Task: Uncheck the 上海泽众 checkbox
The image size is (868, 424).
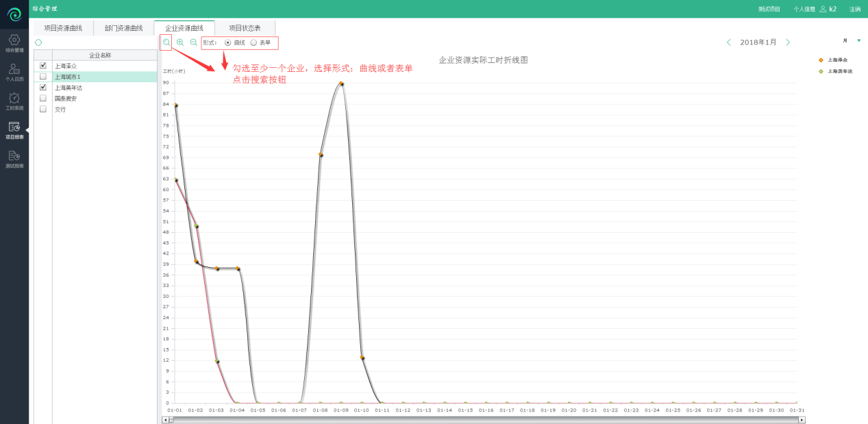Action: tap(43, 66)
